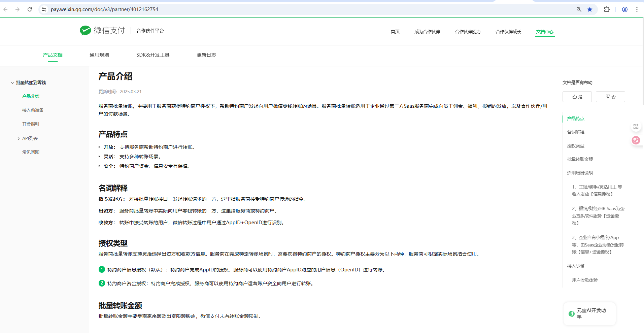
Task: Open 文档中心 in the top navigation
Action: [545, 32]
